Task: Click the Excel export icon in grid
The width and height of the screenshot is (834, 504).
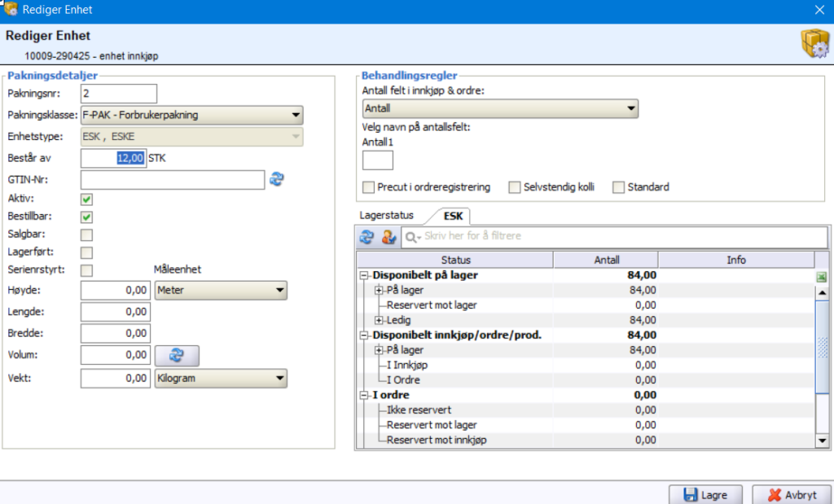Action: coord(821,277)
